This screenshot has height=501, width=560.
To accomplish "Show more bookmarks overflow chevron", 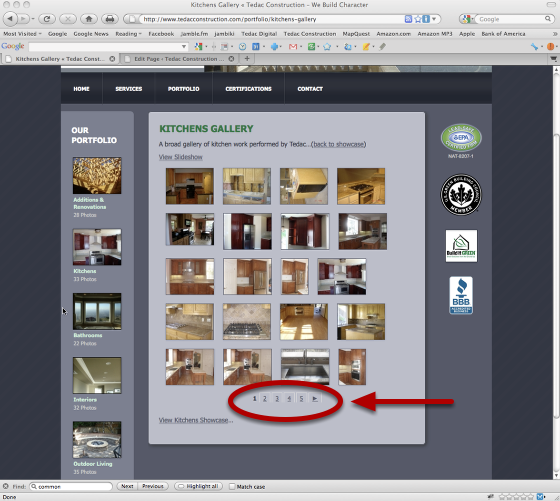I will click(x=555, y=34).
